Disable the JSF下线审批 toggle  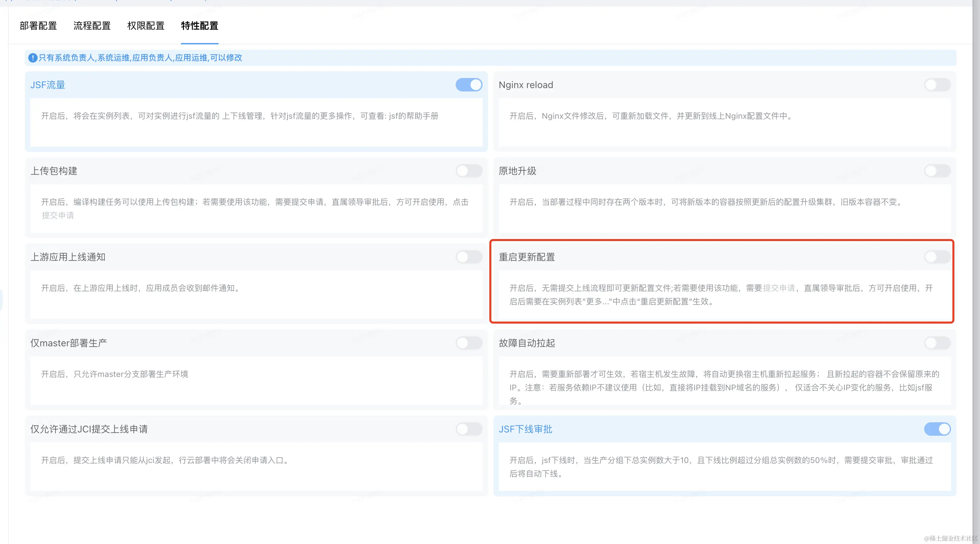point(937,429)
